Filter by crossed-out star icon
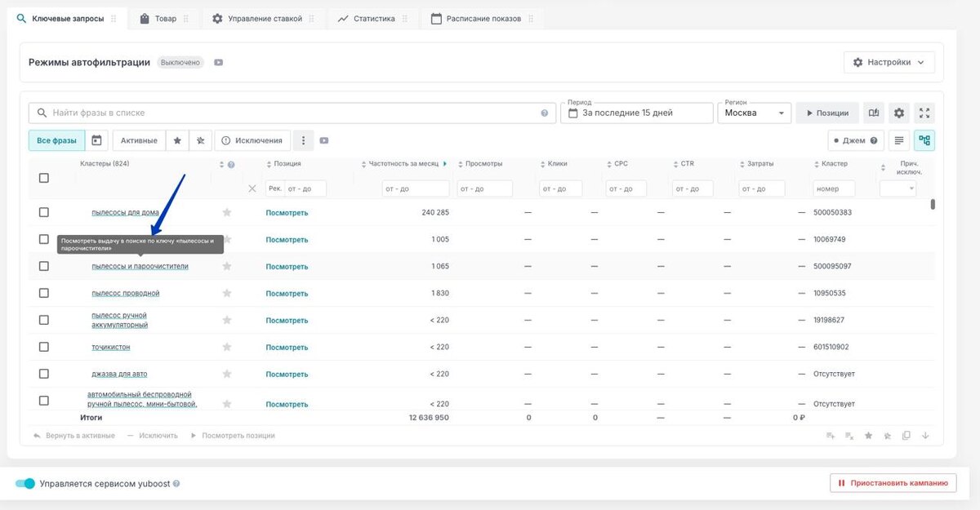 200,140
